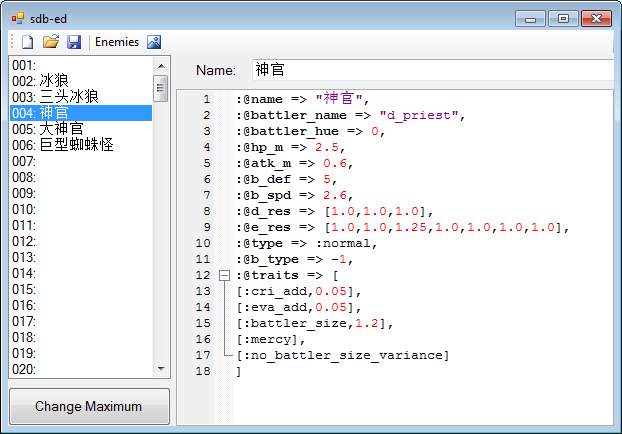This screenshot has width=622, height=434.
Task: Click the :@hp_m value 2.5
Action: [327, 147]
